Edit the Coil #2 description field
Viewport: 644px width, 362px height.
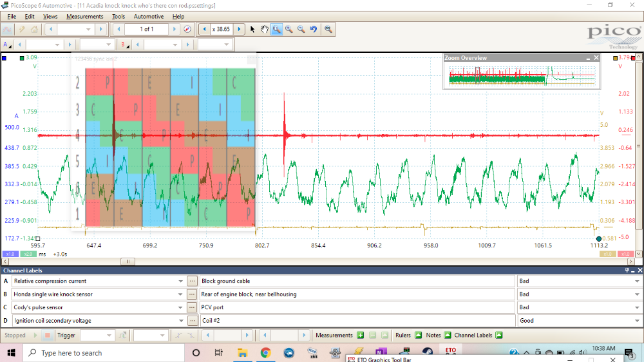pyautogui.click(x=357, y=321)
